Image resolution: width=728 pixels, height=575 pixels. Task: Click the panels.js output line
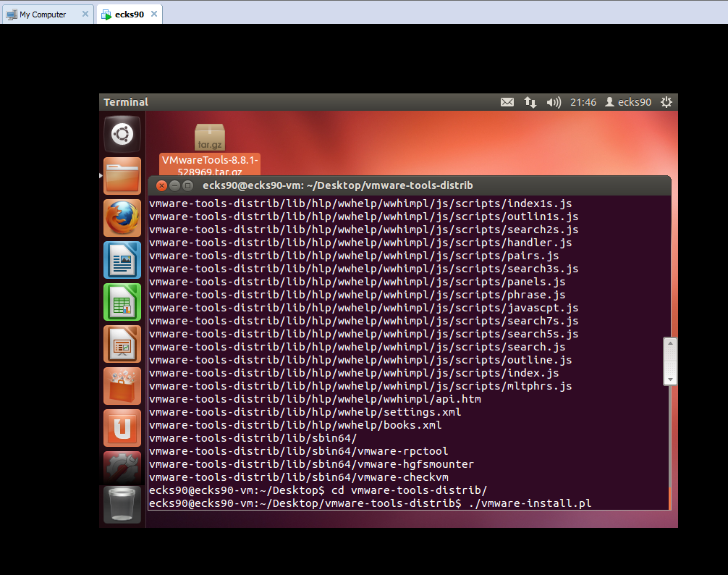[357, 282]
